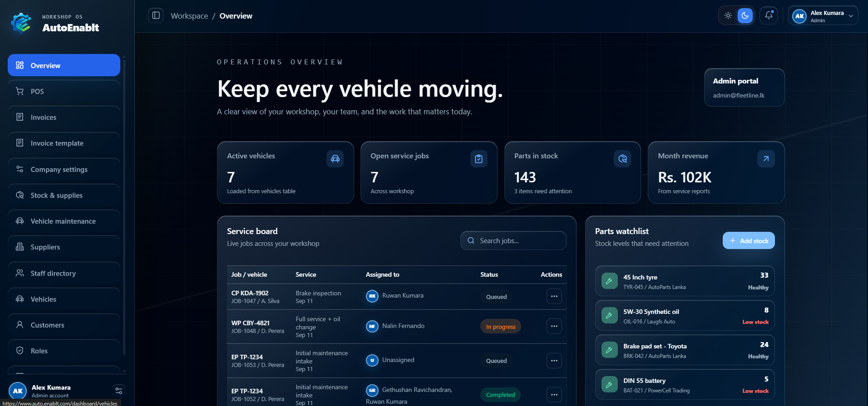
Task: Click the In progress status badge
Action: [x=501, y=327]
